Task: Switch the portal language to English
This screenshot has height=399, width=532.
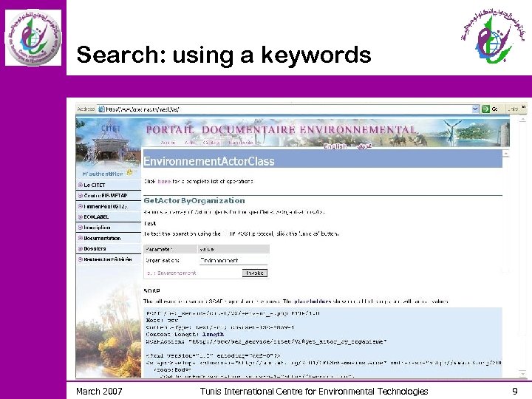Action: click(335, 146)
